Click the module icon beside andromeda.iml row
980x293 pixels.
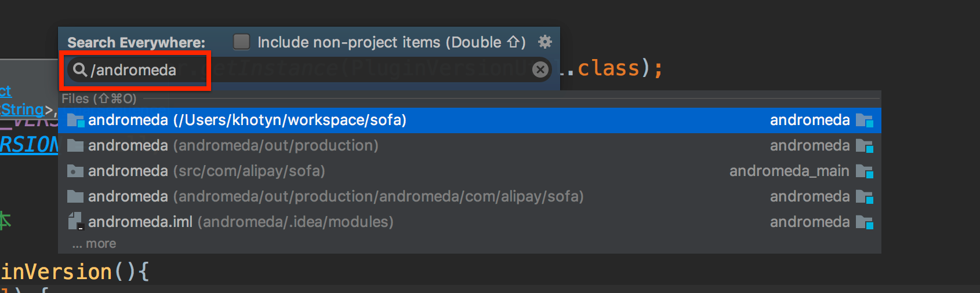[865, 222]
